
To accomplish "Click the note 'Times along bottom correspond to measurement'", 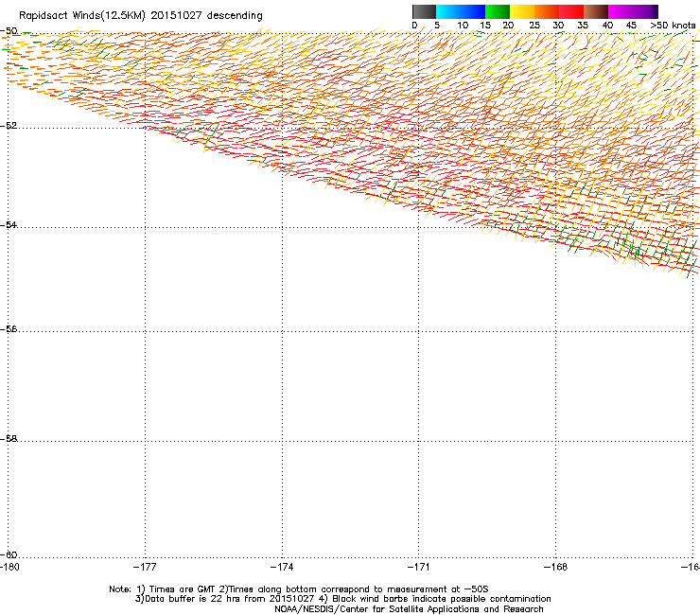I will (340, 589).
